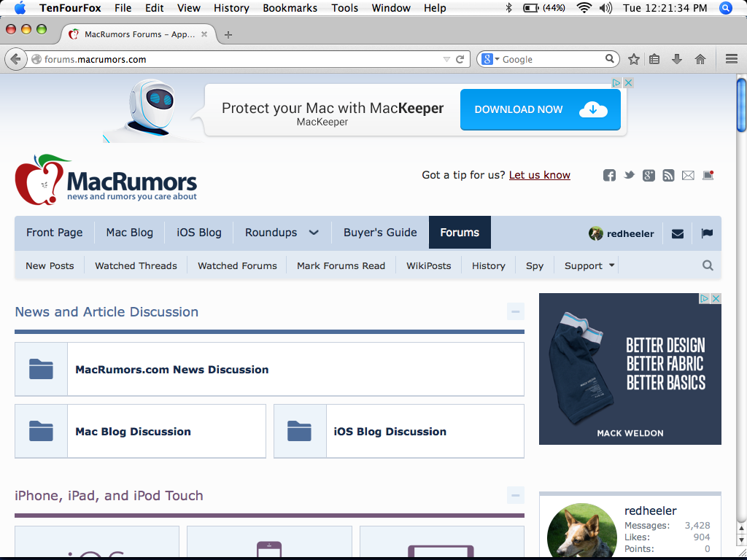Screen dimensions: 747x560
Task: Bookmark this page with the star icon
Action: coord(633,60)
